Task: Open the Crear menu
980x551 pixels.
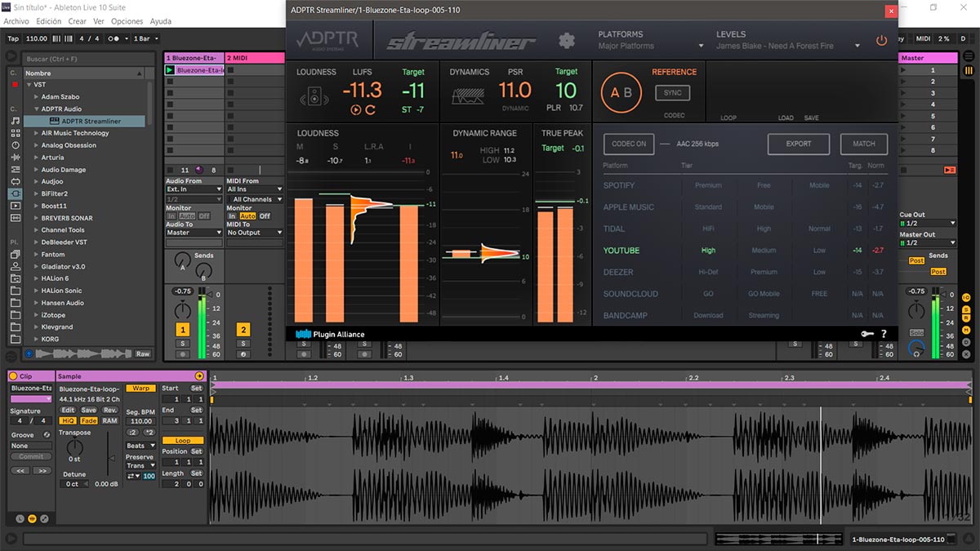Action: [77, 21]
